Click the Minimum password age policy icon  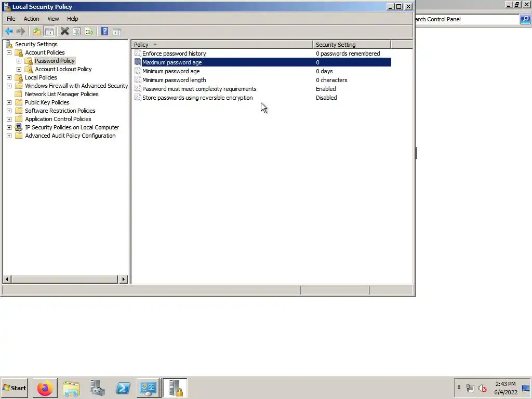(138, 71)
